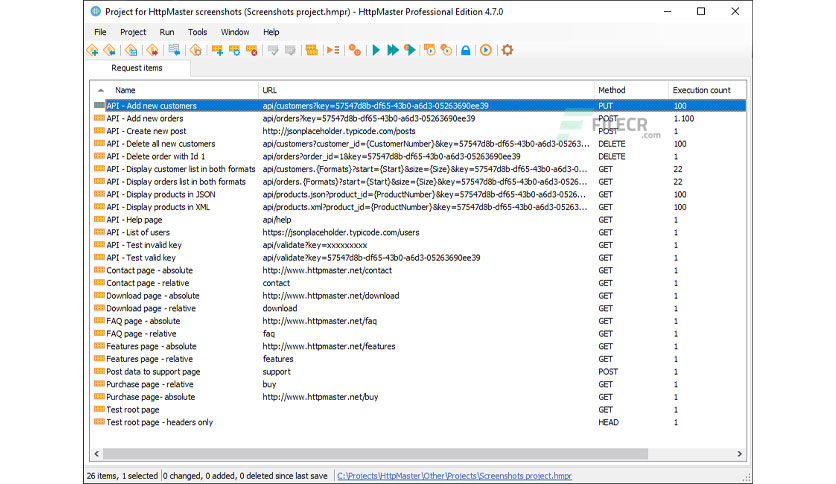Click the teal play icon with orange badge
Image resolution: width=836 pixels, height=484 pixels.
tap(410, 50)
